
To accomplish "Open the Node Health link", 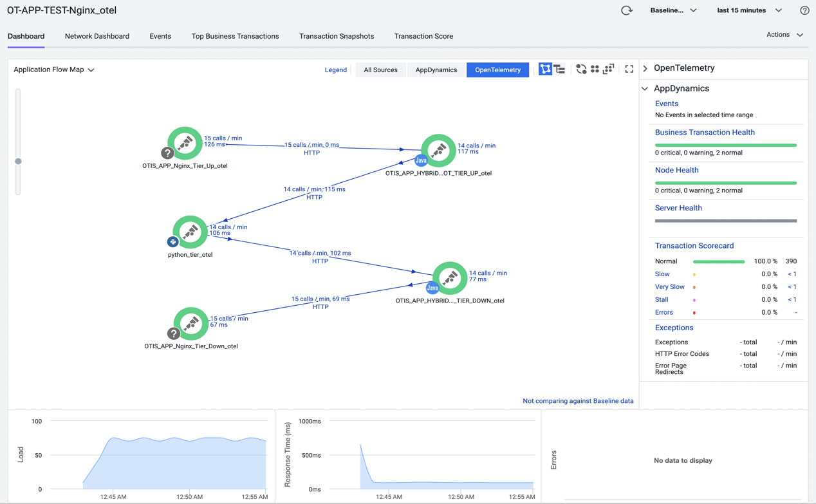I will coord(676,170).
